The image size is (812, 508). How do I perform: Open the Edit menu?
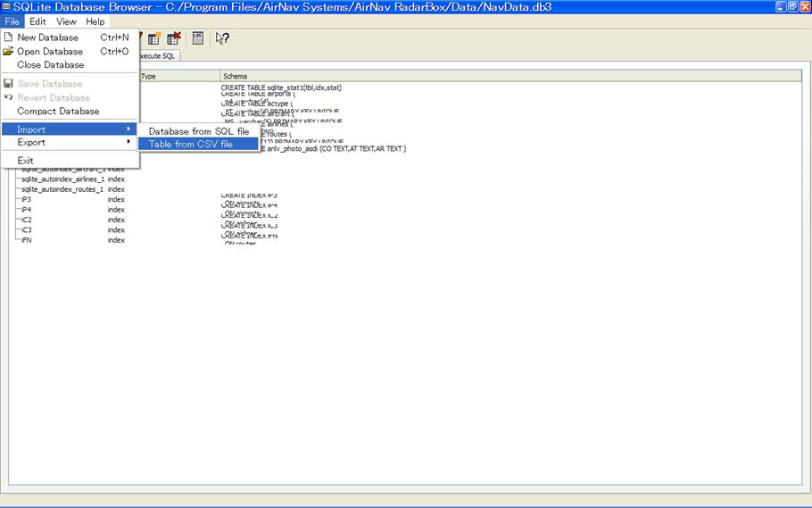pos(37,21)
